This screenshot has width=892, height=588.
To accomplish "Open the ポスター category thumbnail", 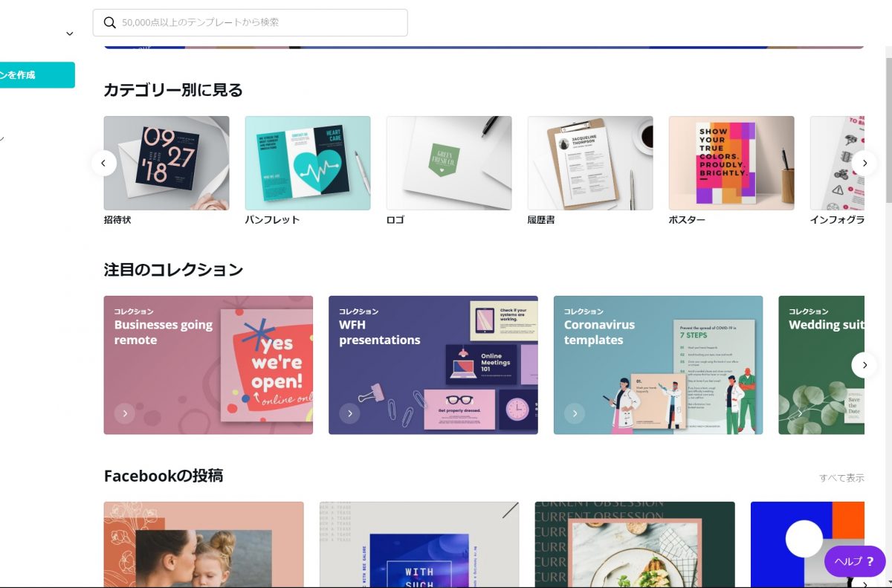I will click(731, 163).
